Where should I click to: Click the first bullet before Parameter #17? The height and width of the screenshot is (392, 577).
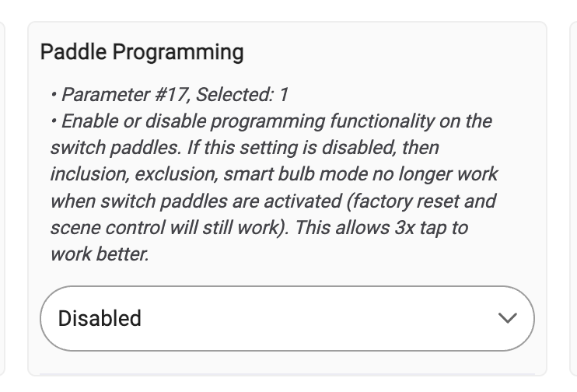click(x=54, y=95)
